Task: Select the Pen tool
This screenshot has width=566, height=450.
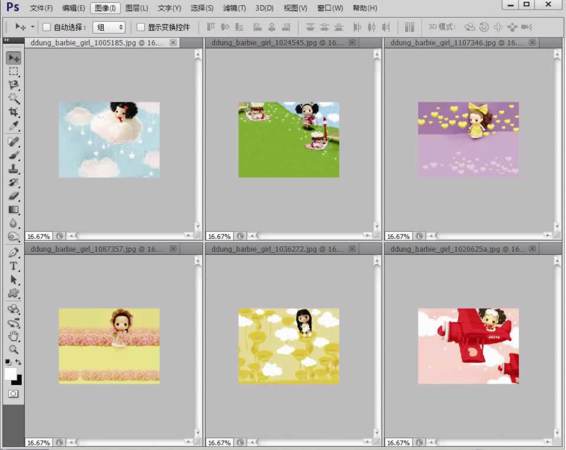Action: tap(14, 252)
